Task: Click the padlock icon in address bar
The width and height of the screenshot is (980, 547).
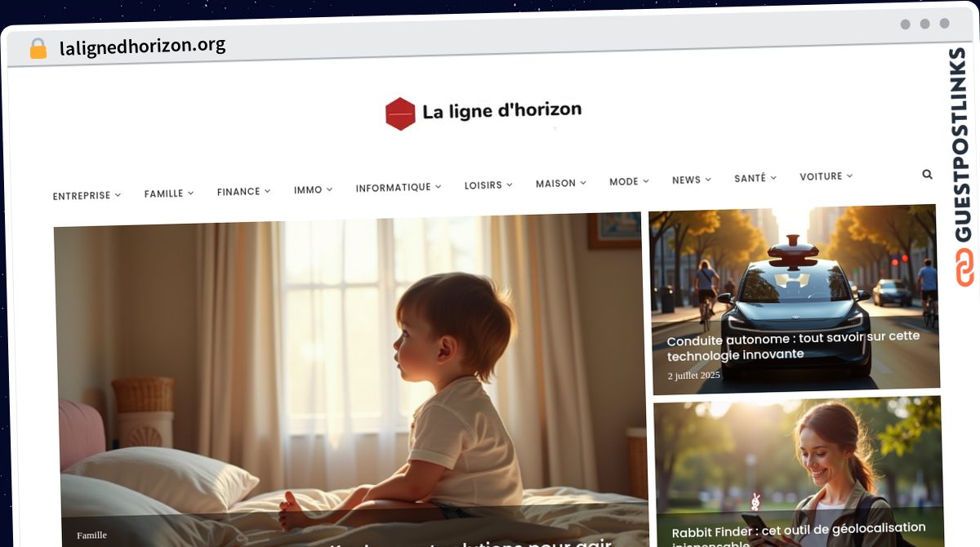Action: tap(38, 49)
